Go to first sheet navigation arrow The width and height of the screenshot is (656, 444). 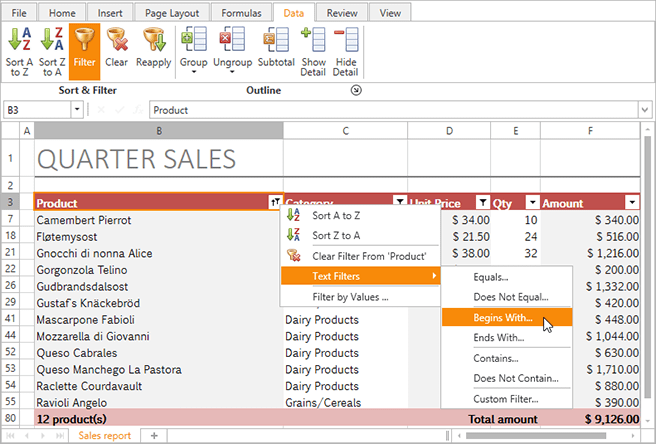coord(10,436)
